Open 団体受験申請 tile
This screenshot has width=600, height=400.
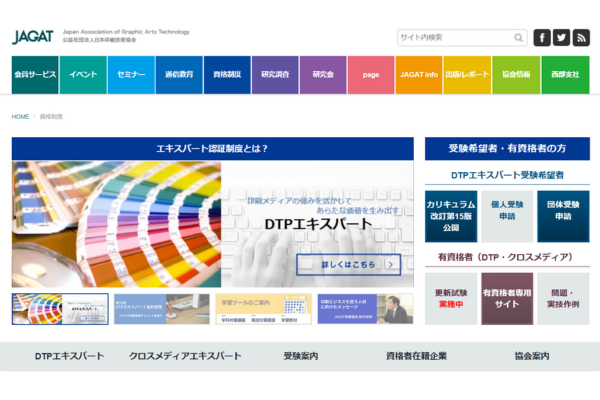pyautogui.click(x=563, y=216)
